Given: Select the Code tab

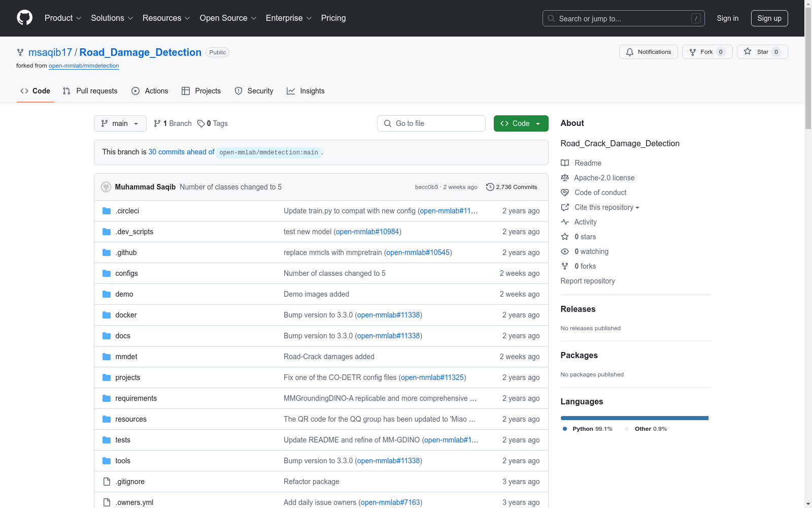Looking at the screenshot, I should 36,91.
